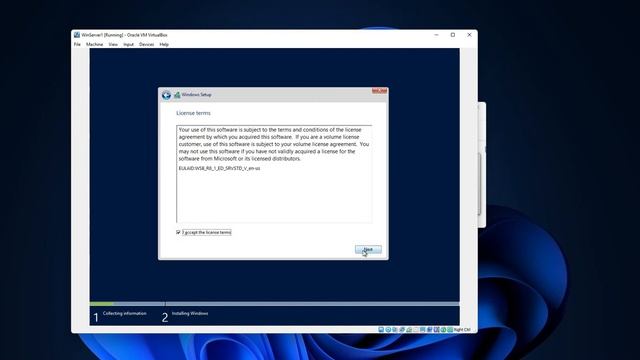Click 'Installing Windows' step label
The width and height of the screenshot is (640, 360).
tap(190, 313)
